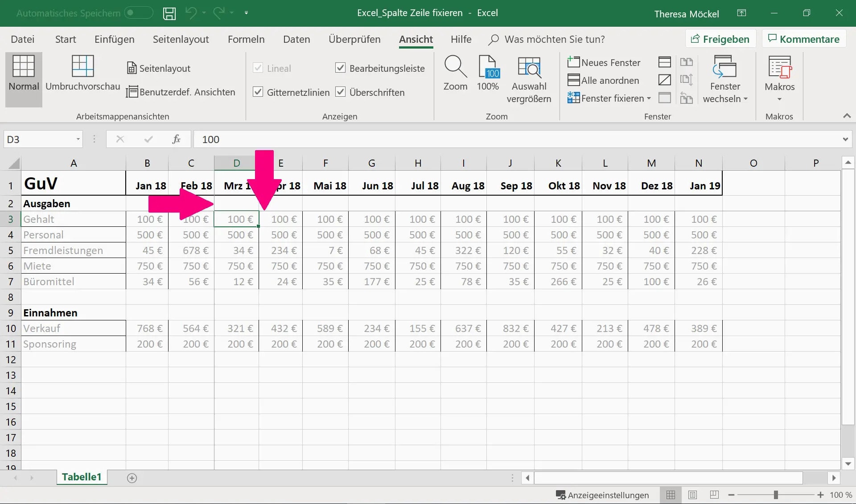856x504 pixels.
Task: Uncheck the Gitternetzlinien checkbox
Action: point(258,92)
